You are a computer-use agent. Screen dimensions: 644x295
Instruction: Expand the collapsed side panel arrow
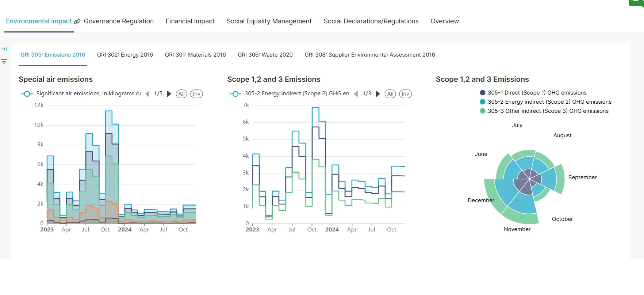tap(4, 49)
